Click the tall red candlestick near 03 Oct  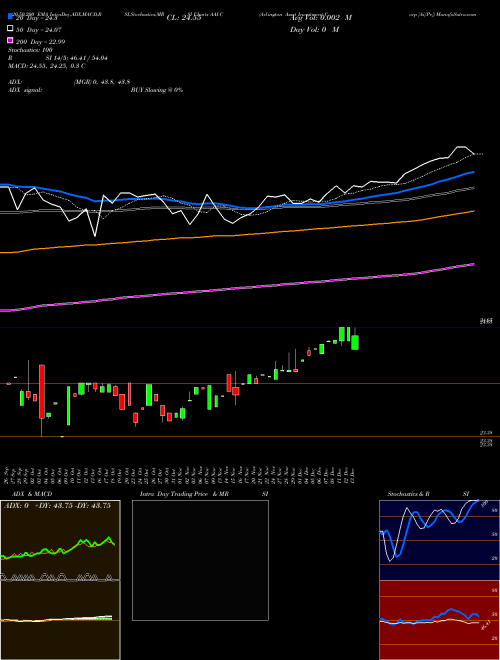[42, 391]
